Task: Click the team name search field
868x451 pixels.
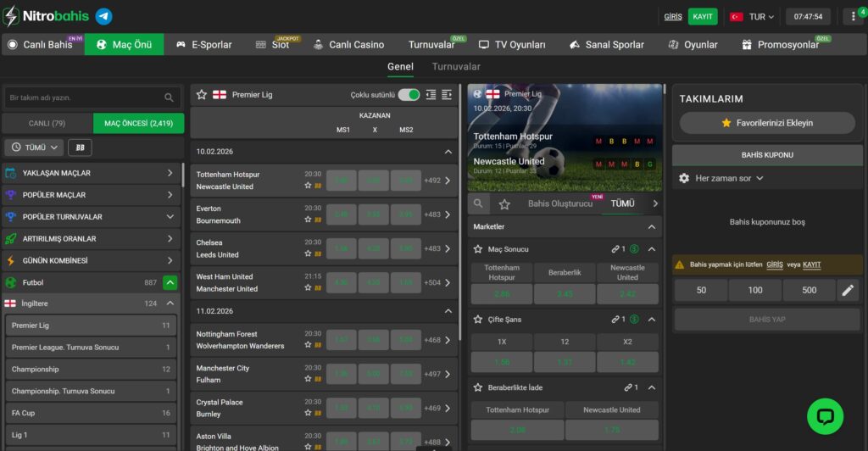Action: (x=85, y=97)
